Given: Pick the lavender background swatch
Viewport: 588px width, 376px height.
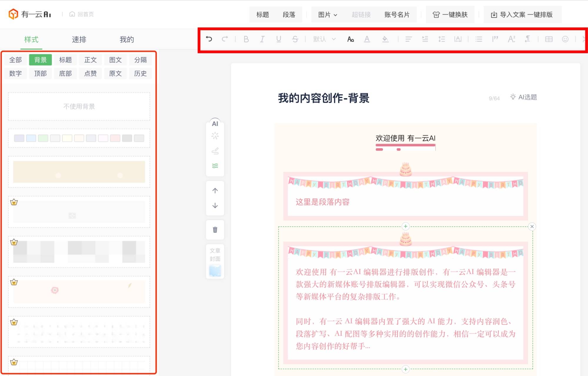Looking at the screenshot, I should tap(19, 138).
